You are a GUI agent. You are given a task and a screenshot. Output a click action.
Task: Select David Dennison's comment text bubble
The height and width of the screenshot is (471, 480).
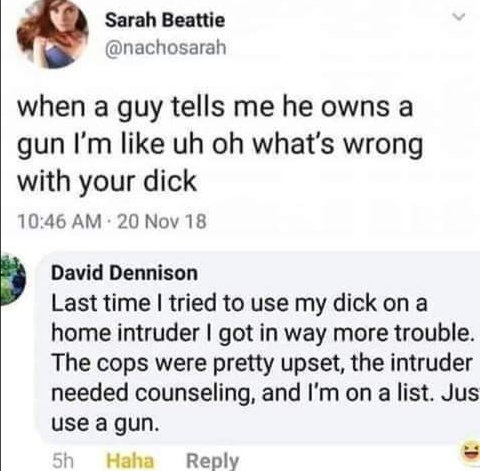coord(260,347)
